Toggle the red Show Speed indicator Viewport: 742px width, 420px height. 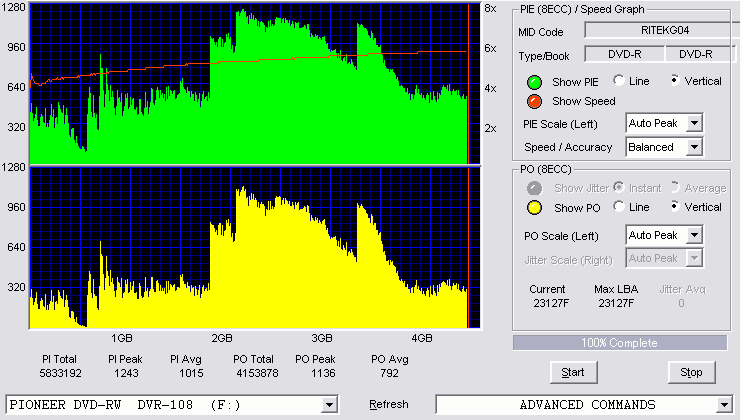click(x=534, y=101)
